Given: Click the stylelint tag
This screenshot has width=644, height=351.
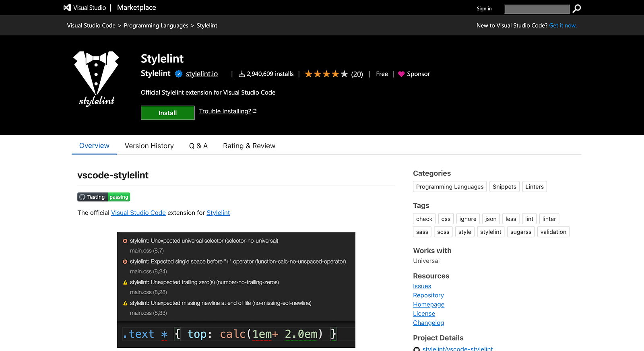Looking at the screenshot, I should point(491,232).
